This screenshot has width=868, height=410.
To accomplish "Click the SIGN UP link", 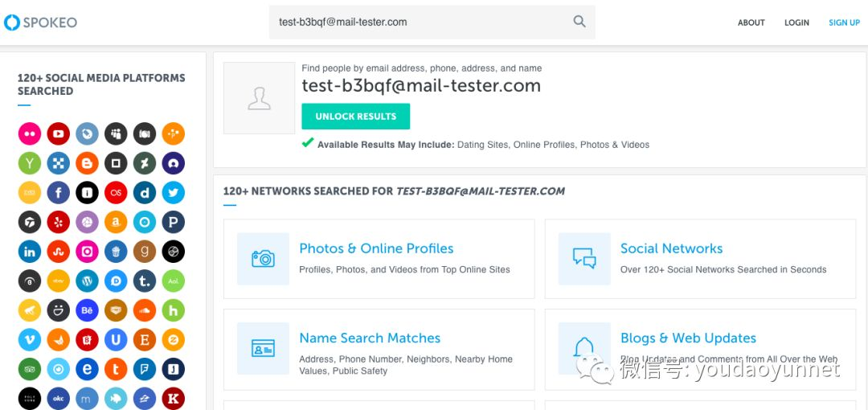I will (844, 23).
